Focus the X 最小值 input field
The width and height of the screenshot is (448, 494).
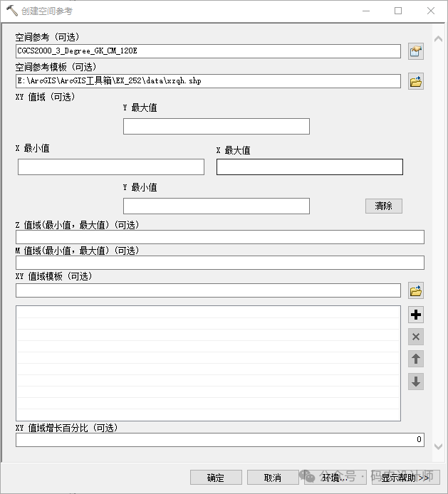(x=110, y=167)
